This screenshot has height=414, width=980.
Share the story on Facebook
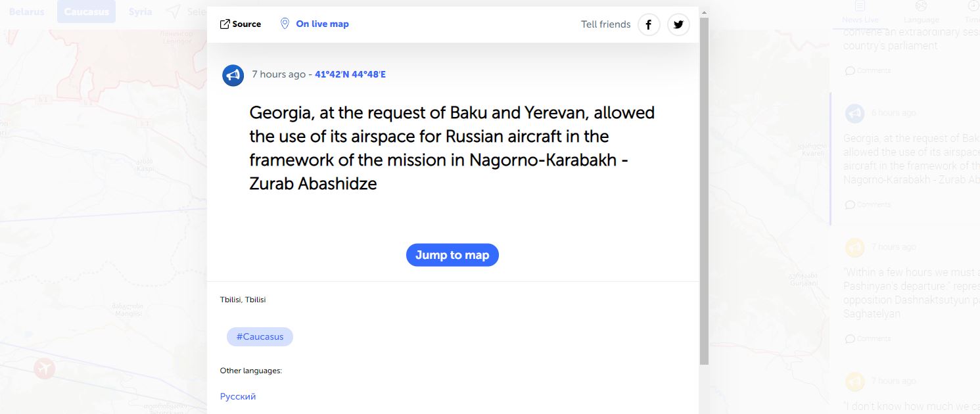click(x=649, y=25)
